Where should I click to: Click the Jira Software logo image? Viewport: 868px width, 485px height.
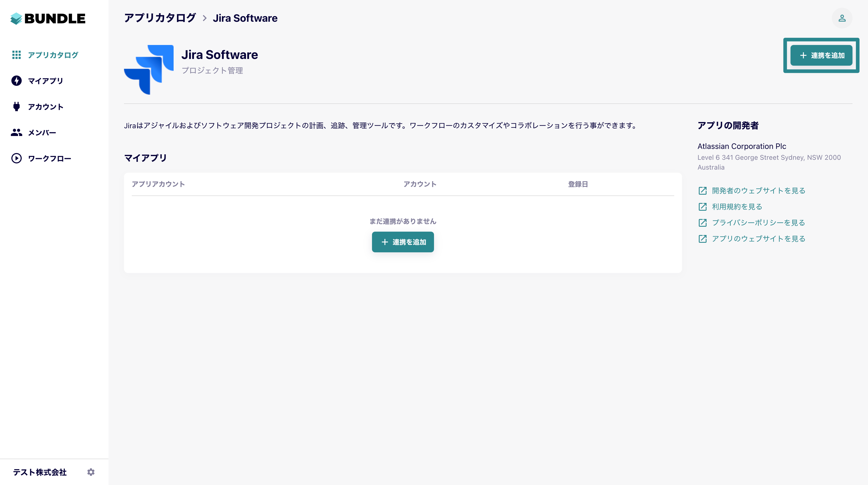(149, 70)
